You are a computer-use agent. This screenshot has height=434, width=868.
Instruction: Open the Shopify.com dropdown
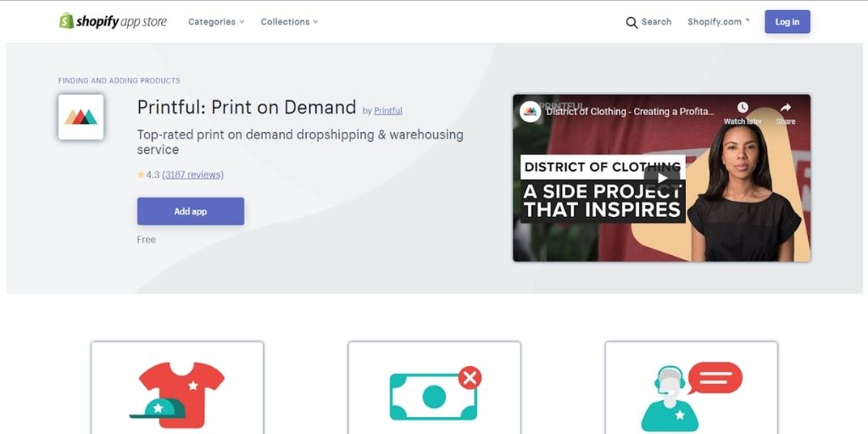tap(718, 22)
